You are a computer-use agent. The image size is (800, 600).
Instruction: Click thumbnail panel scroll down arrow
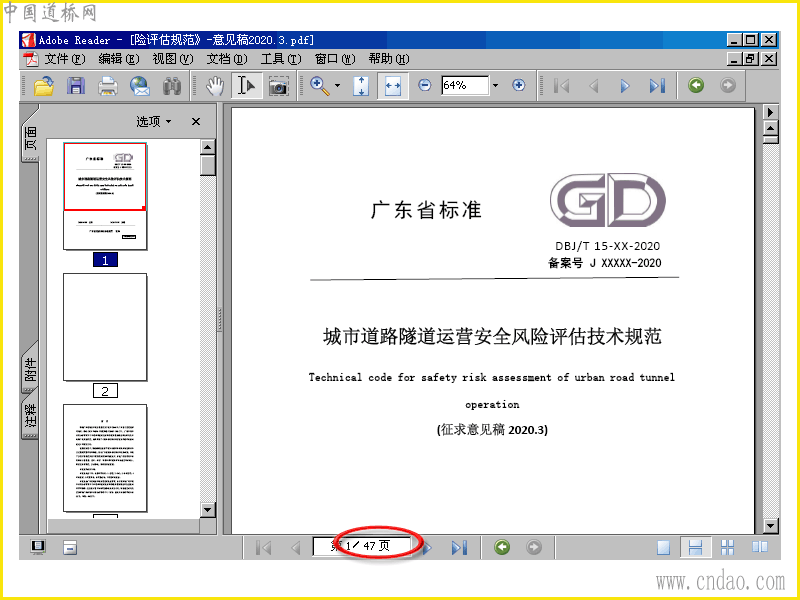tap(207, 510)
